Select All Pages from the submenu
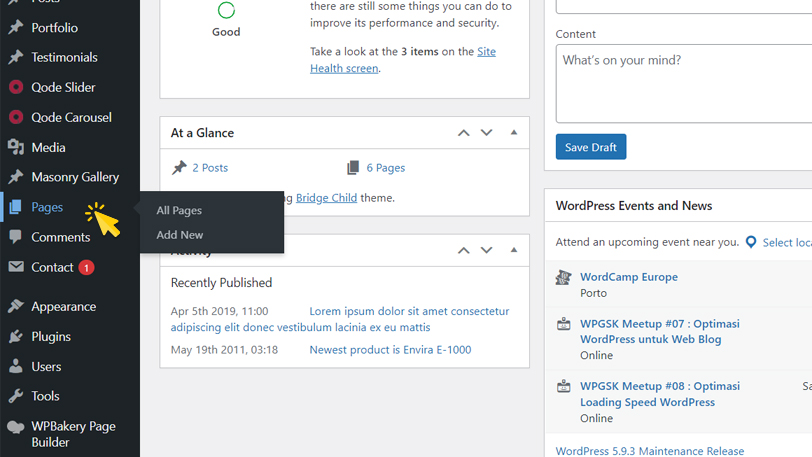The width and height of the screenshot is (812, 457). (179, 211)
